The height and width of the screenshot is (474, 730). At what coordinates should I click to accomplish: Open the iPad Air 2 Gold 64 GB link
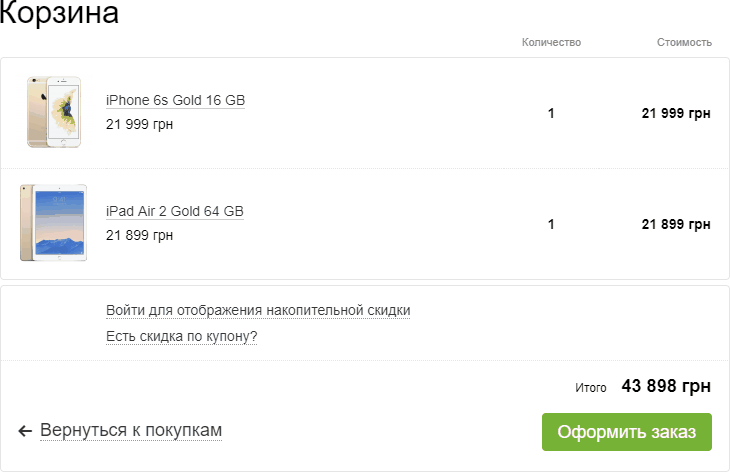[175, 211]
